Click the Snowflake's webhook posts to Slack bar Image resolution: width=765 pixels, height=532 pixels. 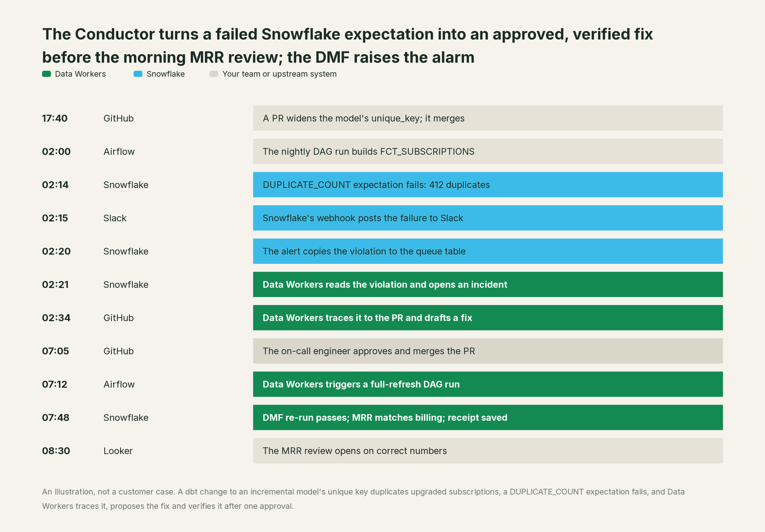(x=488, y=218)
